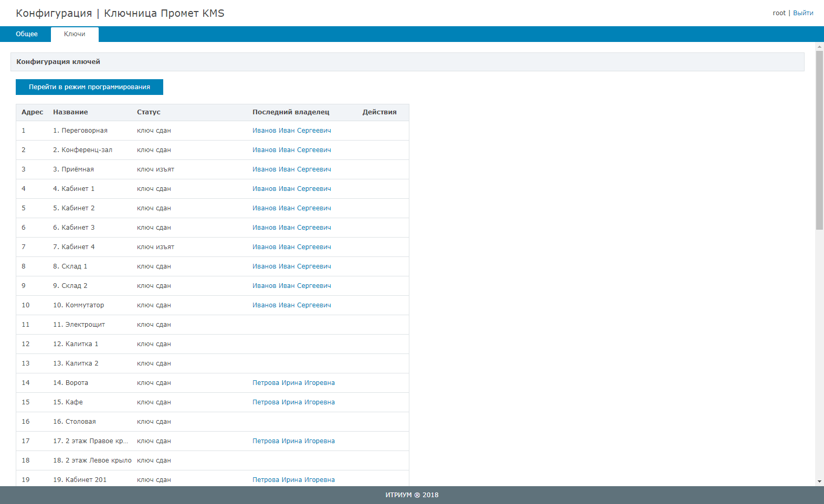This screenshot has width=824, height=504.
Task: Open owner link in Склад 1 row
Action: tap(292, 266)
